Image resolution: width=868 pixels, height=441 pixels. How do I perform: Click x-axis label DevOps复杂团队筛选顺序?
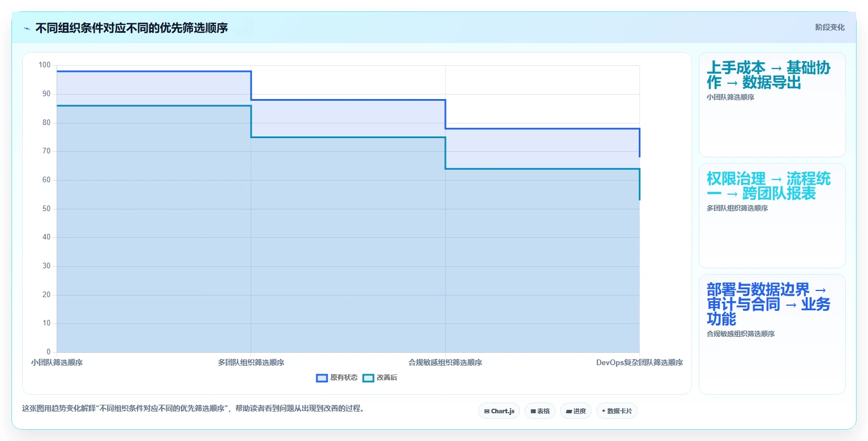pyautogui.click(x=639, y=362)
